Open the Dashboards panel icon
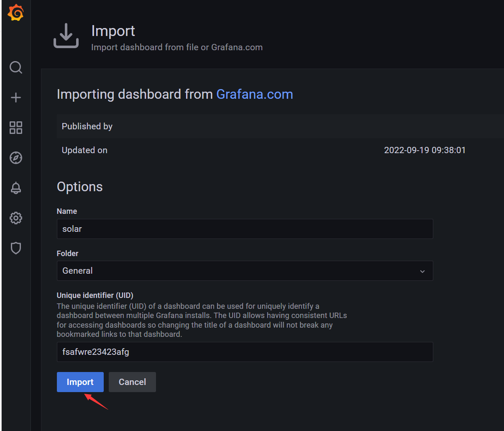This screenshot has width=504, height=431. tap(15, 128)
